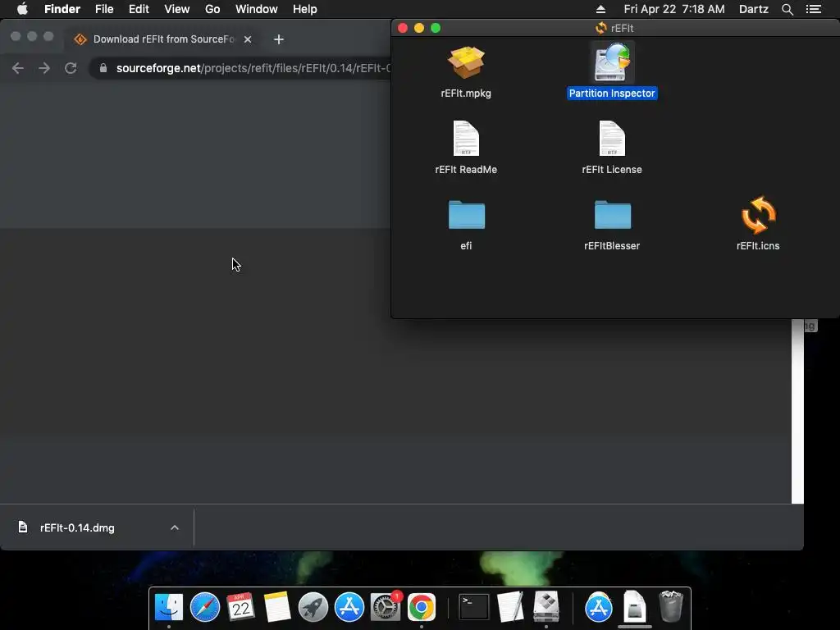Open the Go menu
Screen dimensions: 840x630
point(212,9)
